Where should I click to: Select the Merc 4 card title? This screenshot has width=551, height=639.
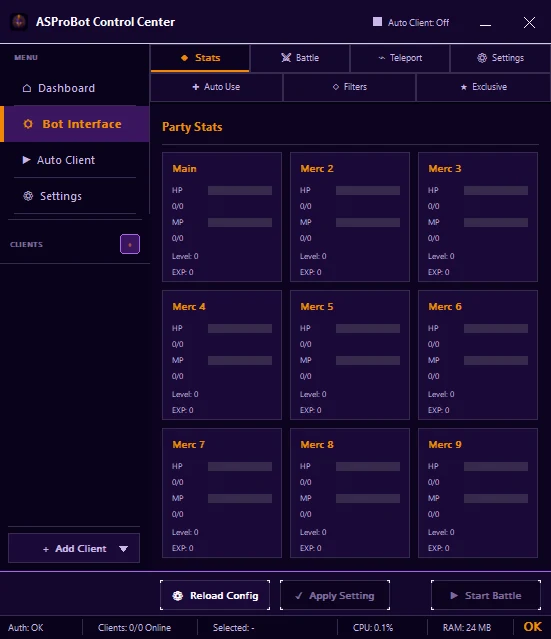click(x=189, y=306)
